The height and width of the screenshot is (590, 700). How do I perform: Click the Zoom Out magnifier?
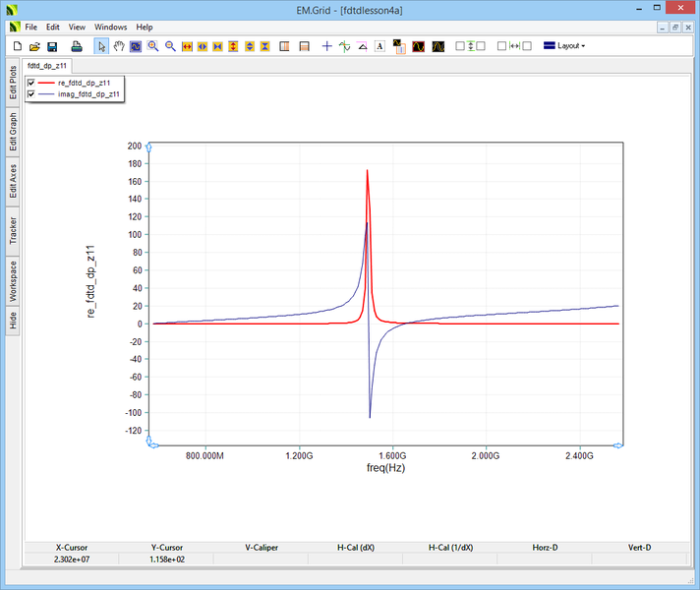(x=170, y=46)
